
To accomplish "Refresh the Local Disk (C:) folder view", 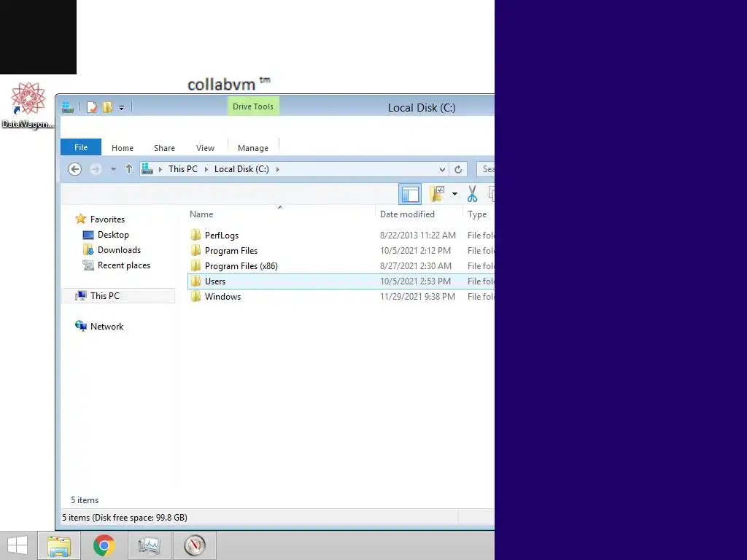I will coord(458,169).
